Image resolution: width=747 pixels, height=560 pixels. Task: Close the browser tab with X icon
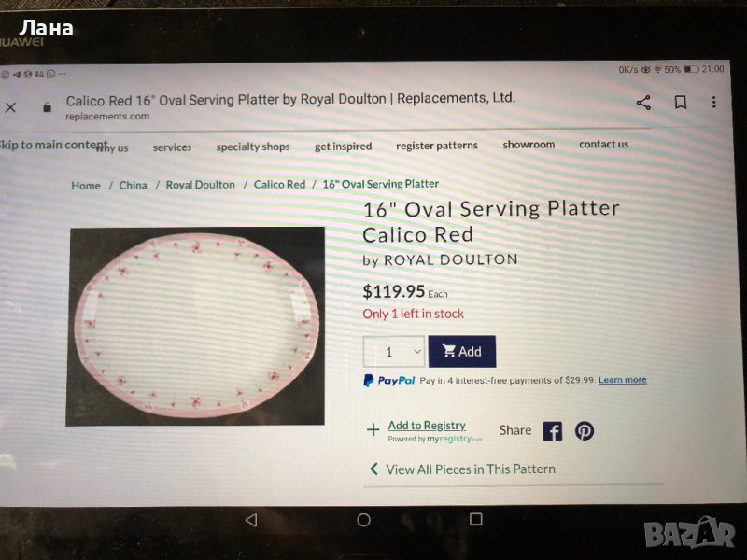pos(10,107)
